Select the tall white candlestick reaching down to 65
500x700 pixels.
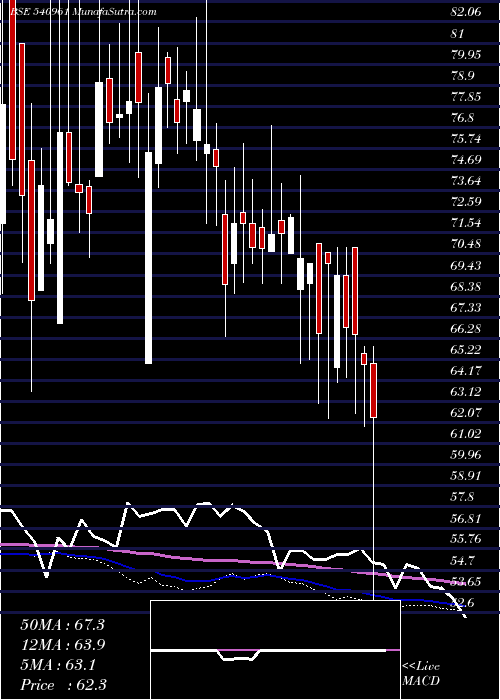click(148, 257)
